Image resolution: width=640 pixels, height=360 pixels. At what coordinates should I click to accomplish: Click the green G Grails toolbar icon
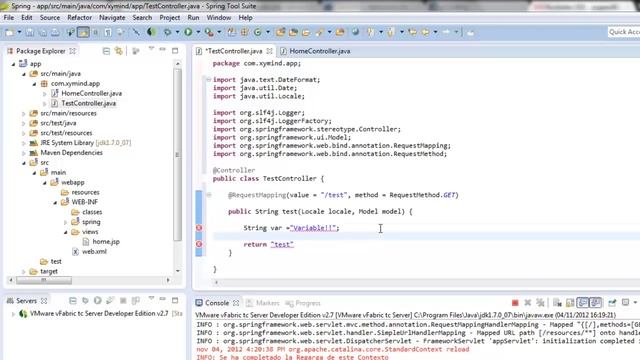pos(258,32)
